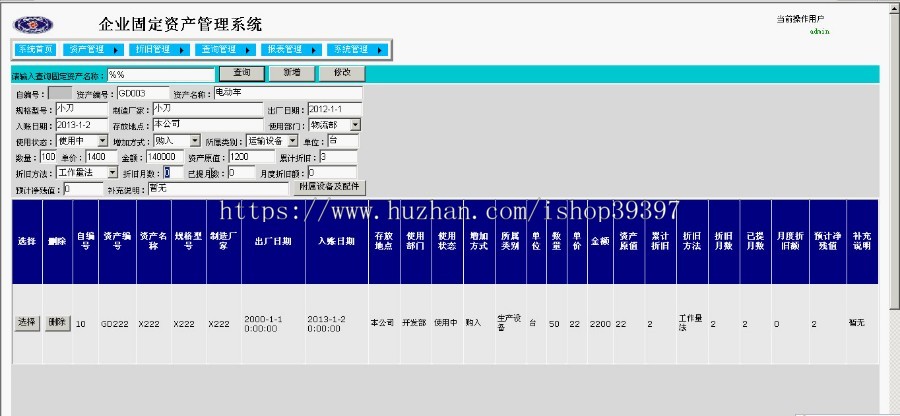Screen dimensions: 900x416
Task: Focus the 资产名称 field 电动车
Action: coord(288,93)
